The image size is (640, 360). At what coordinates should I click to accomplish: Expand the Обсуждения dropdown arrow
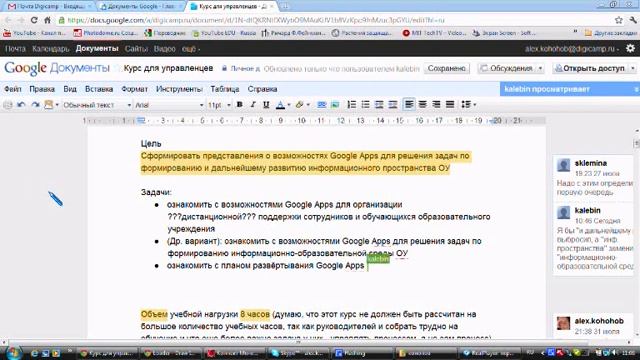540,69
